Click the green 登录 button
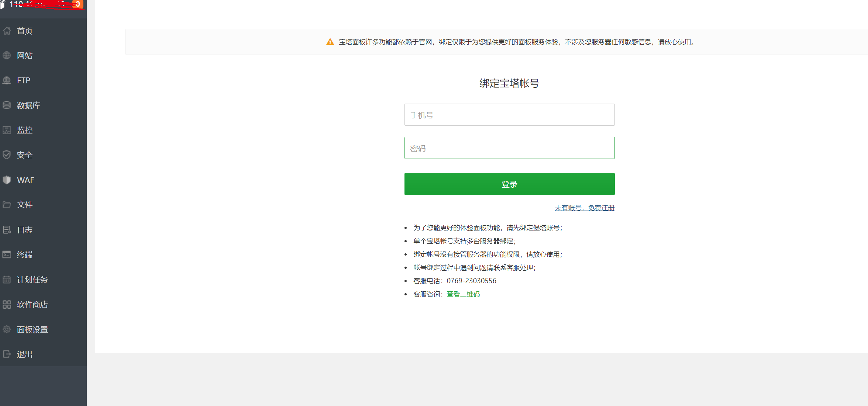Screen dimensions: 868x406 pos(509,184)
